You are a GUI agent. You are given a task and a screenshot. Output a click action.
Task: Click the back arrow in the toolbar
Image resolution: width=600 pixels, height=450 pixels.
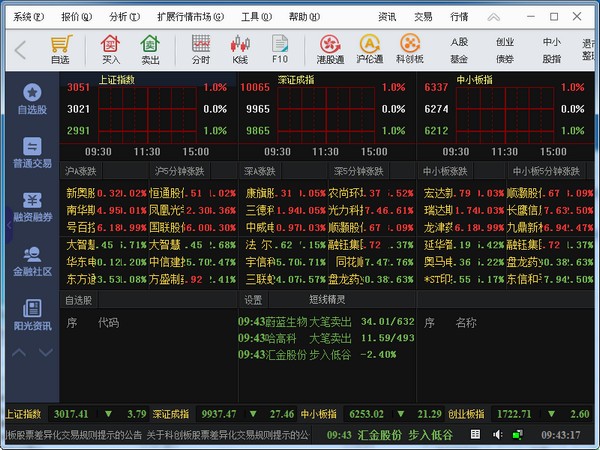point(20,50)
